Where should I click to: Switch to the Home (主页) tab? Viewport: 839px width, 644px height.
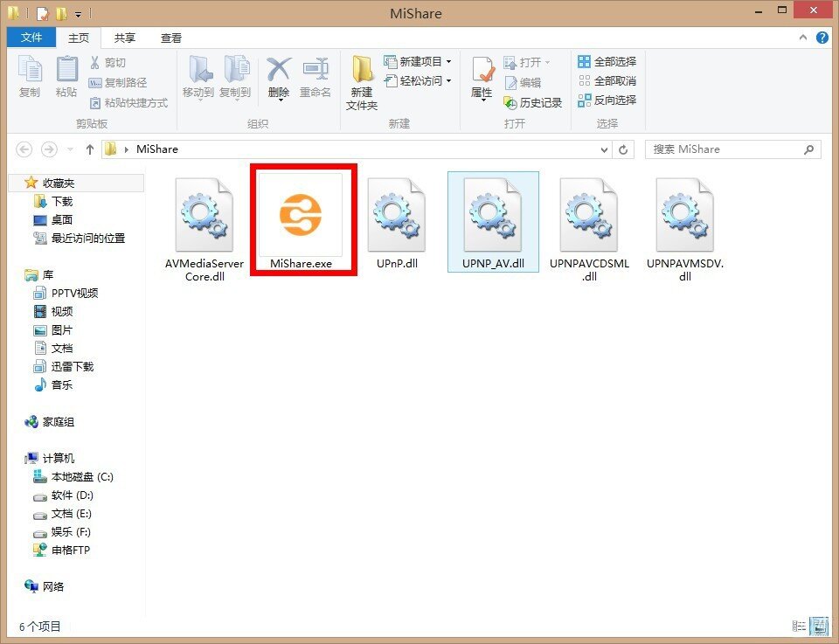point(79,38)
